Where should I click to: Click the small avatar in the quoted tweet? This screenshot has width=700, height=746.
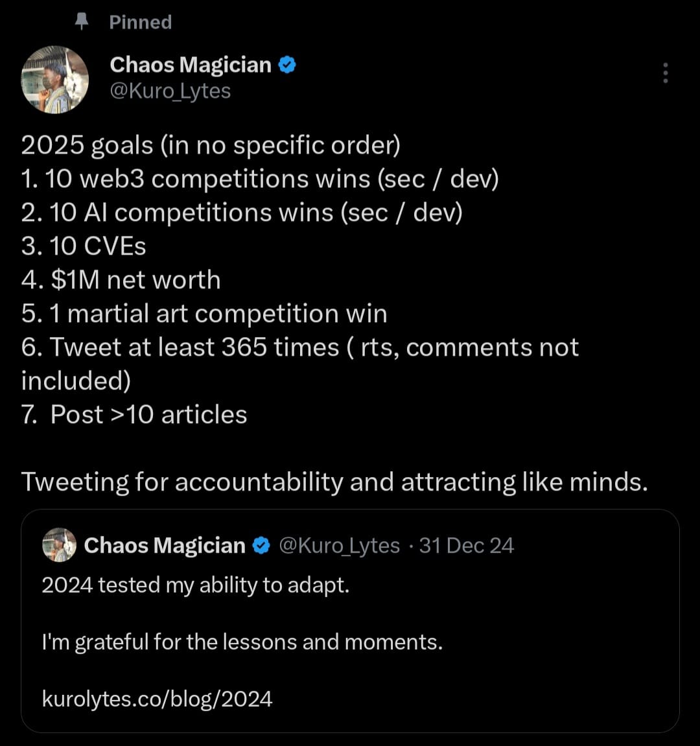59,545
